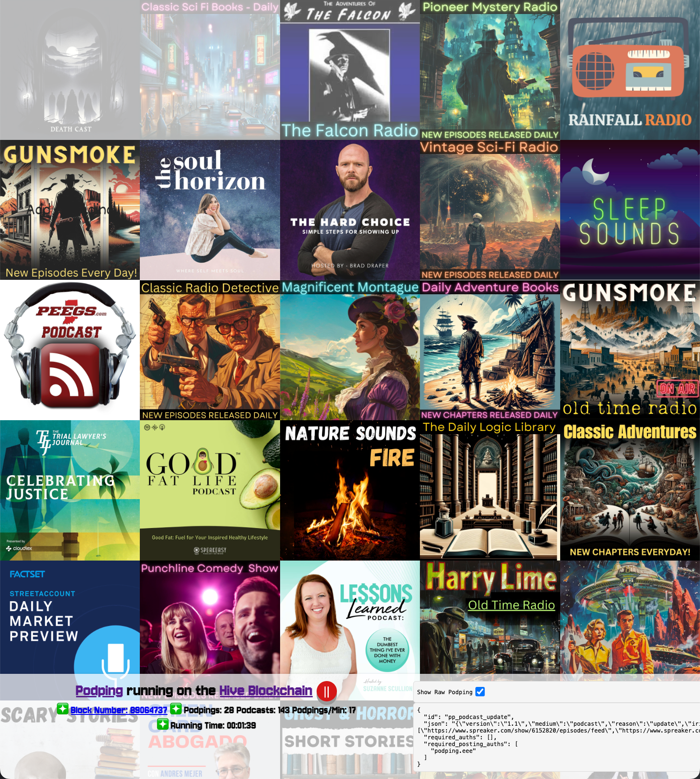Click the raw Podping JSON text box
Image resolution: width=700 pixels, height=779 pixels.
(x=557, y=737)
